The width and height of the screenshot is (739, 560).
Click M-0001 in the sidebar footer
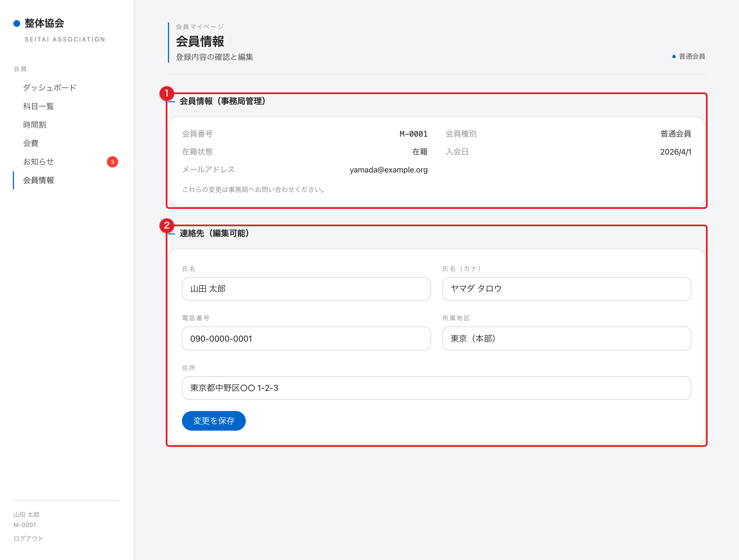pos(25,525)
